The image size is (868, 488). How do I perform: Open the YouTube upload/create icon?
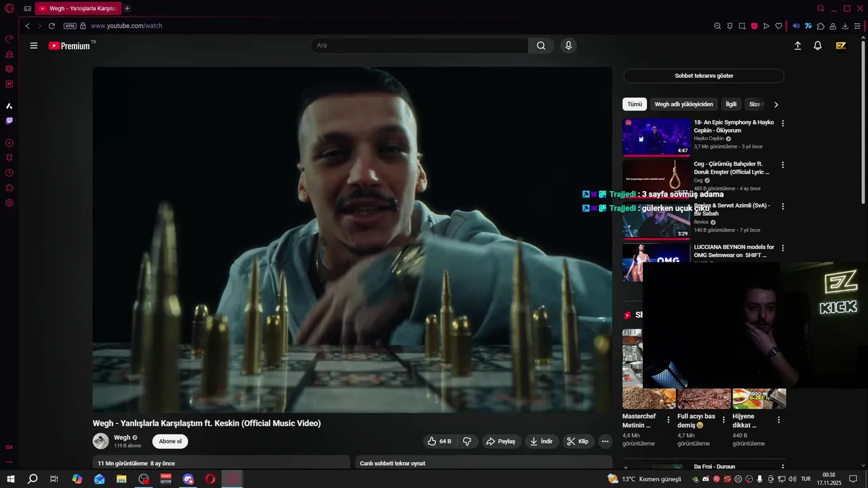click(797, 45)
